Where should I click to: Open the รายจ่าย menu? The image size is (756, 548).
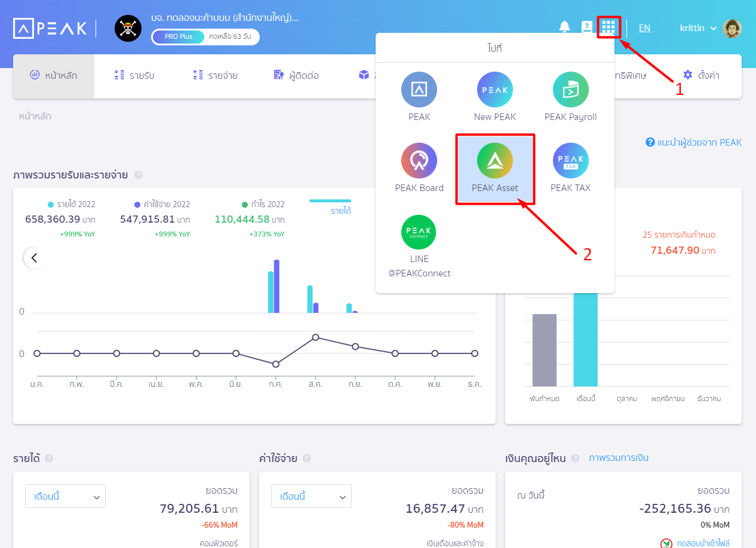[x=215, y=76]
